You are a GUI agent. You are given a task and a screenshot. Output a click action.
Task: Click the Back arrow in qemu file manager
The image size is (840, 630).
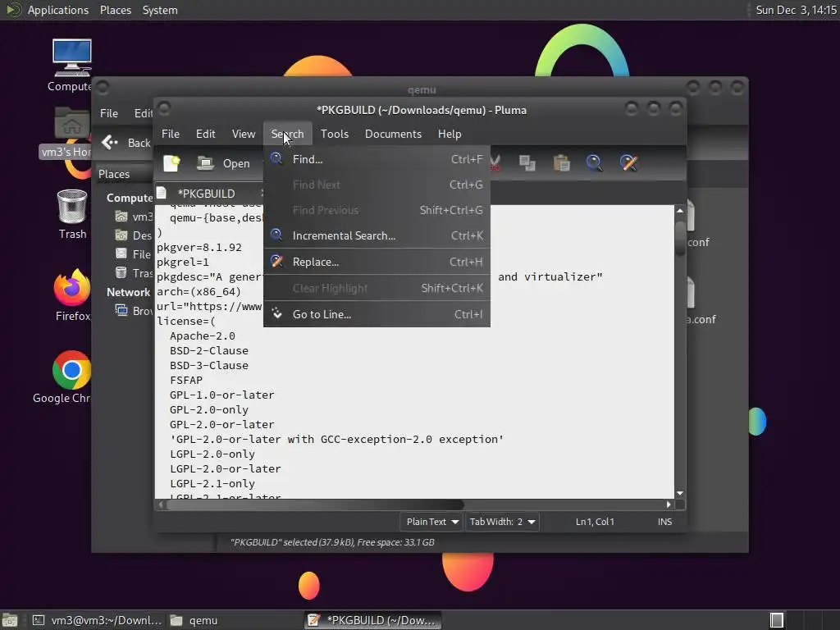point(110,143)
